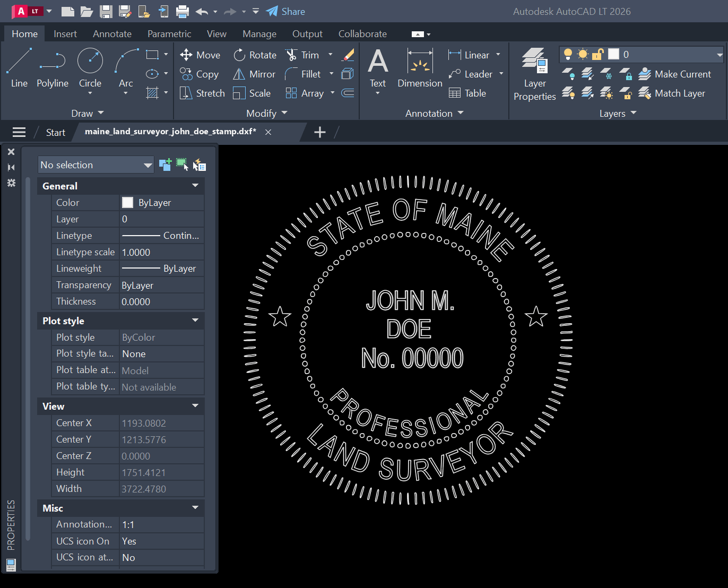
Task: Click the Erase tool icon
Action: click(x=348, y=55)
